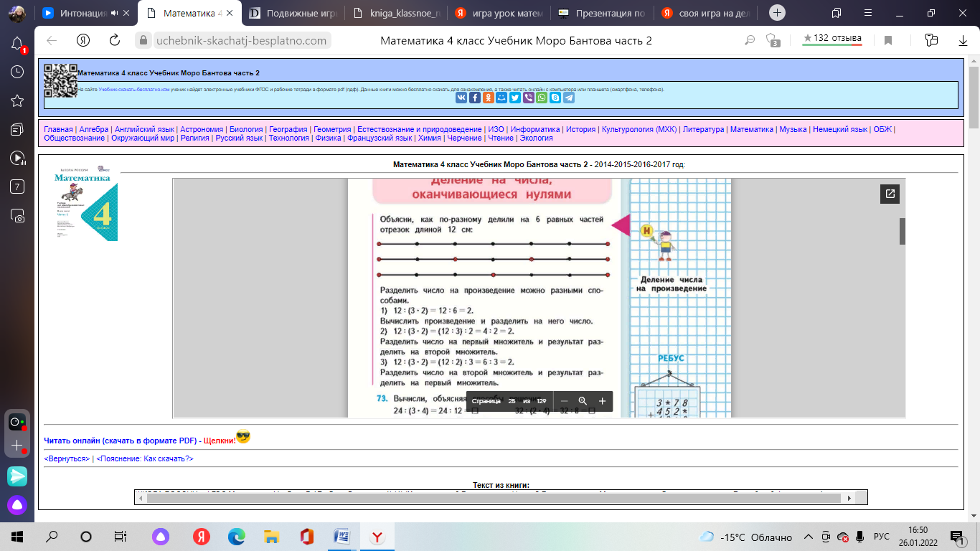
Task: Open PDF viewer in new window
Action: tap(890, 194)
